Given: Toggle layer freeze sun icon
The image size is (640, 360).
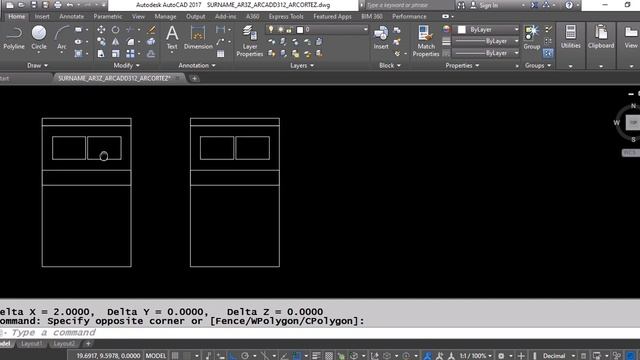Looking at the screenshot, I should tap(280, 30).
